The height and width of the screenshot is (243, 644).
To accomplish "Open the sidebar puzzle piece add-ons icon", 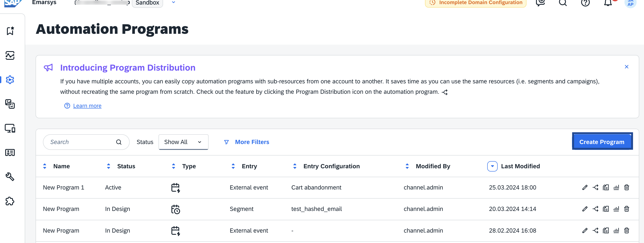I will [10, 201].
